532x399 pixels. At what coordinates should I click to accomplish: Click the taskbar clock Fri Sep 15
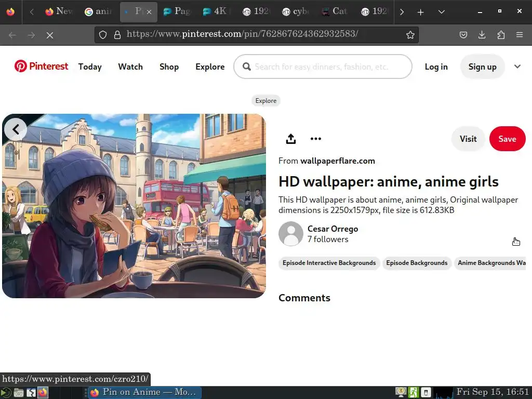coord(493,392)
